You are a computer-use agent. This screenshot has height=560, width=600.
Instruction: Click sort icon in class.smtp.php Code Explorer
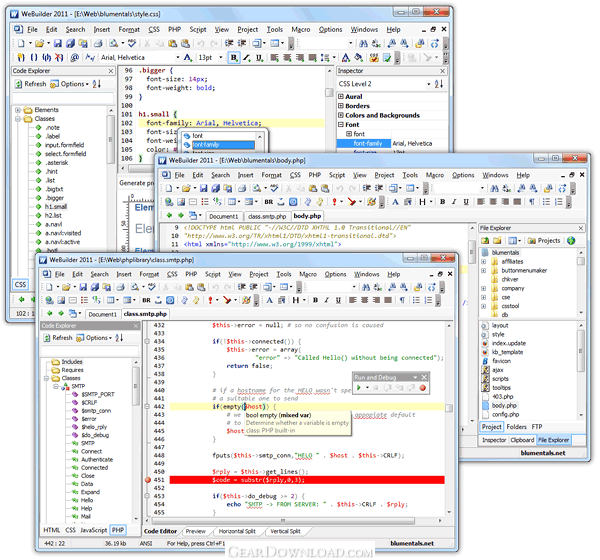coord(119,338)
